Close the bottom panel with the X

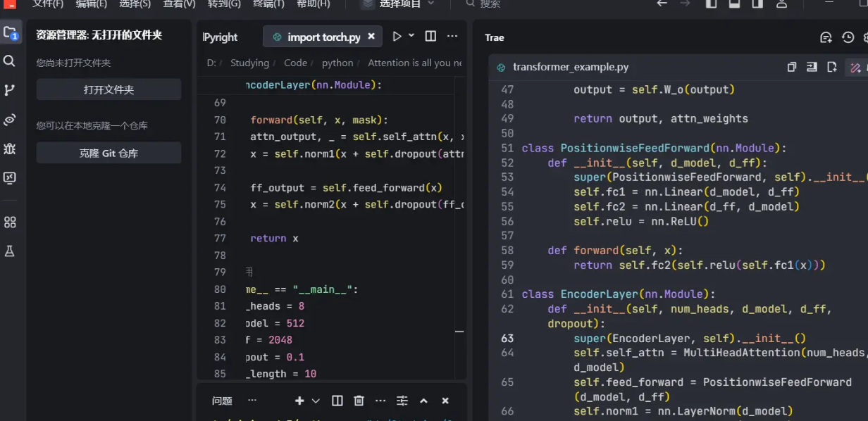(x=445, y=401)
